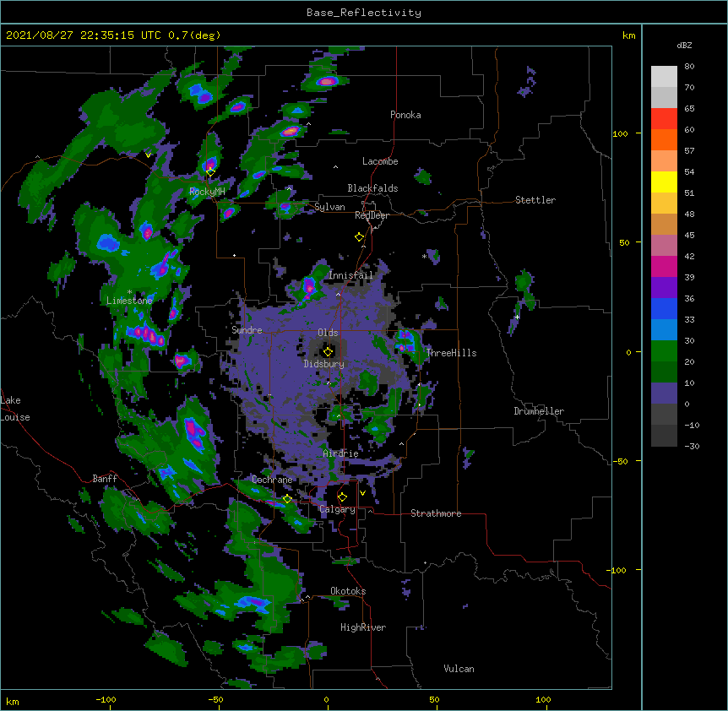The image size is (728, 711).
Task: Click the yellow diamond marker below Cochrane
Action: pos(287,499)
